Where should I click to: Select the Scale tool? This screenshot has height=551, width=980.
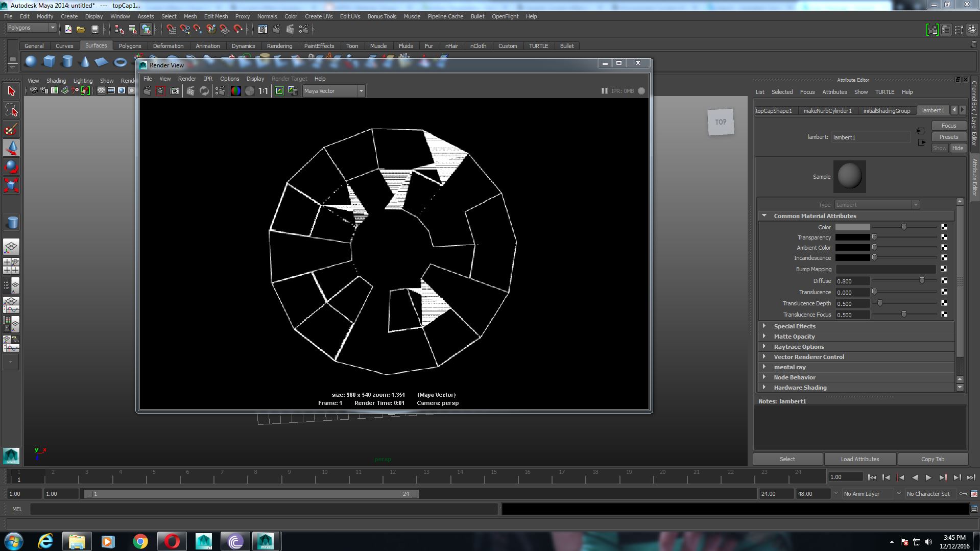pos(11,185)
